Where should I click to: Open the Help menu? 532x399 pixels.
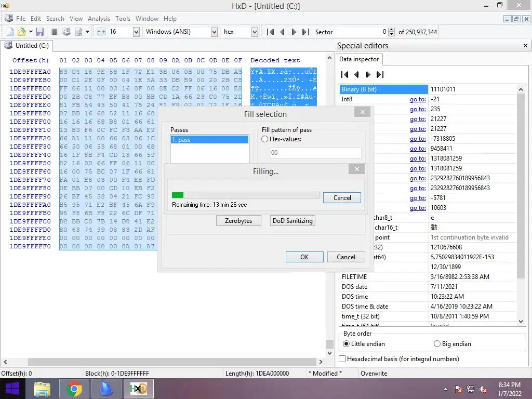coord(170,19)
